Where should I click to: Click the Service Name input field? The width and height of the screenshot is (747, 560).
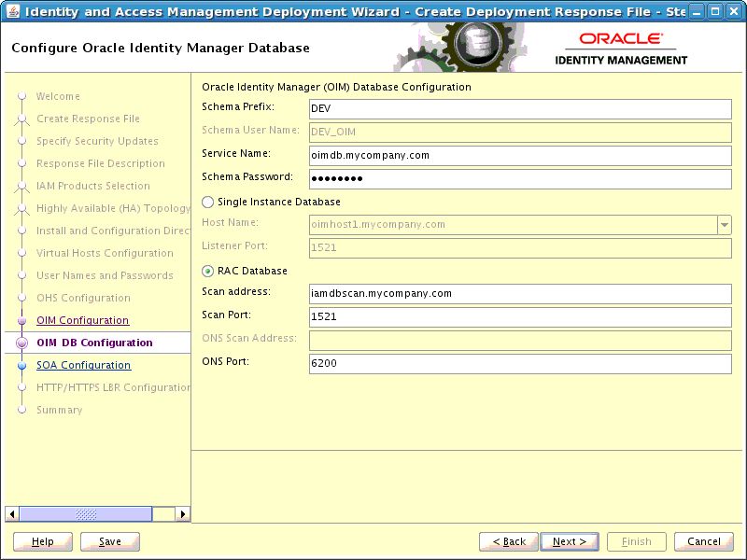[x=520, y=155]
